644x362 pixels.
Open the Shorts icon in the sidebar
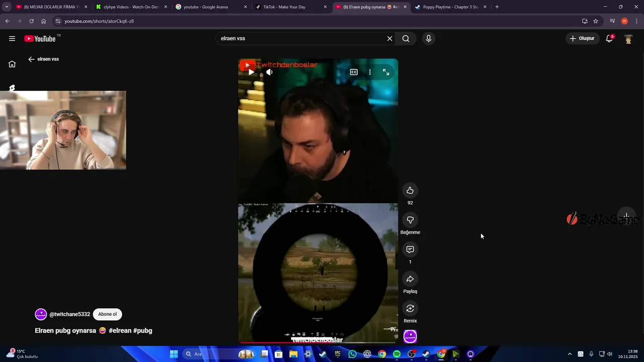(x=12, y=87)
